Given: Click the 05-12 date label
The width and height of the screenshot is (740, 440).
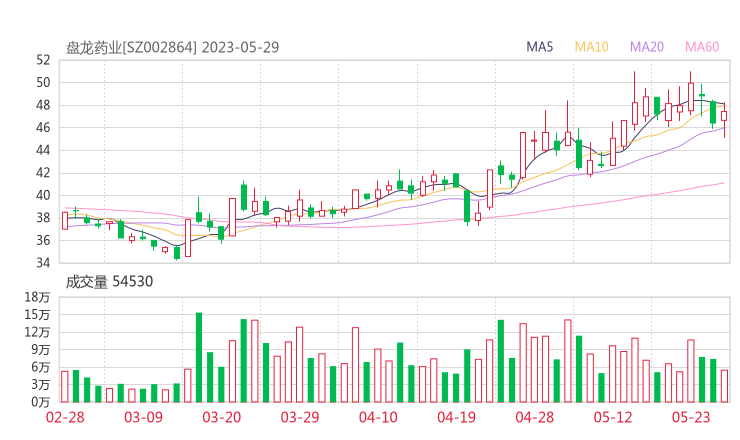Looking at the screenshot, I should tap(613, 417).
